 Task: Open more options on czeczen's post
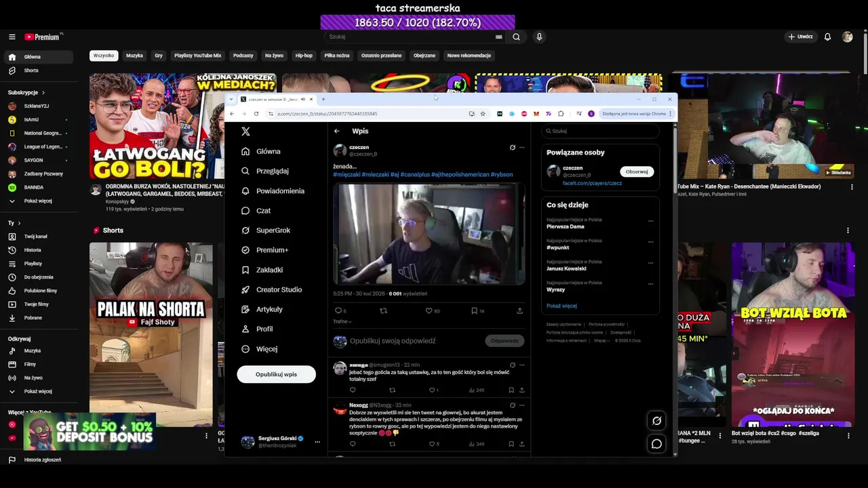521,147
